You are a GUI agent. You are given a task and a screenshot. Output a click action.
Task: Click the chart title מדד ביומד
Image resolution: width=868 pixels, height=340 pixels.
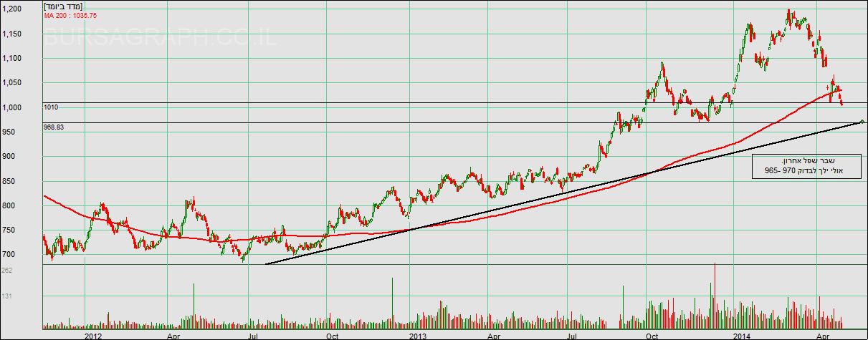pos(64,6)
